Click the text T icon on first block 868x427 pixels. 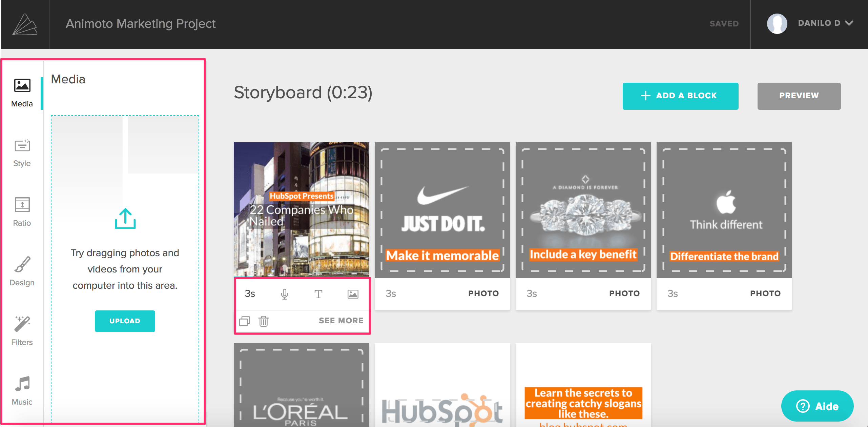click(x=318, y=294)
